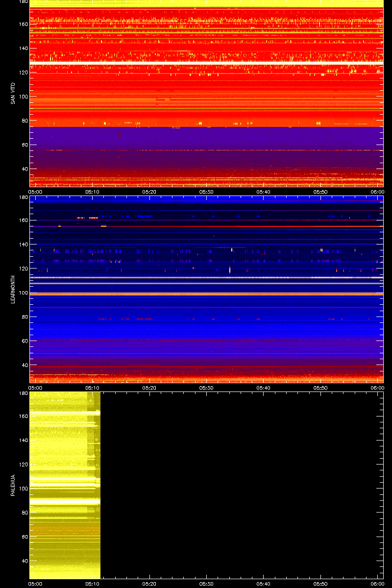Viewport: 392px width, 588px height.
Task: Pick the 100 tick label on Learmonth axis
Action: pyautogui.click(x=23, y=293)
